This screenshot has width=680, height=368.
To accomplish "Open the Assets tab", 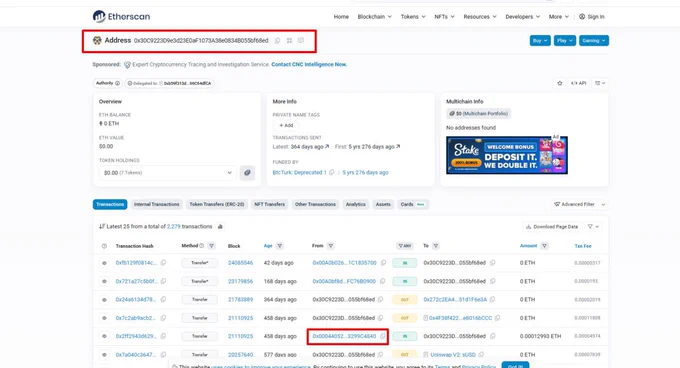I will (x=383, y=204).
